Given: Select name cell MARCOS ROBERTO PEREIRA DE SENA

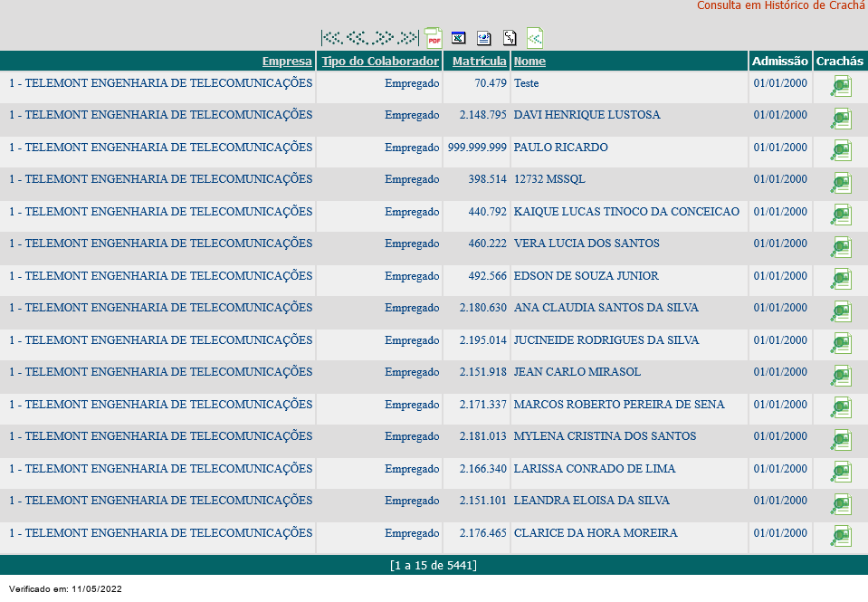Looking at the screenshot, I should point(619,405).
